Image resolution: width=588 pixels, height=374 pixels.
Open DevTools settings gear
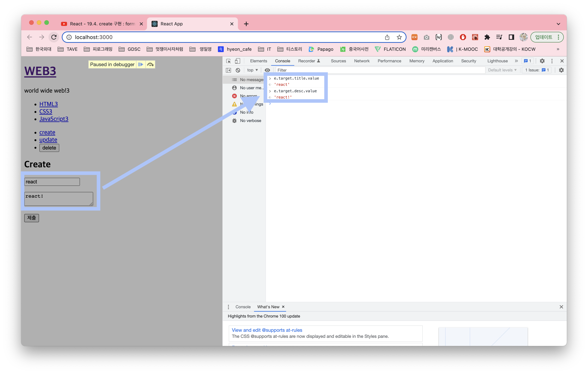click(542, 61)
